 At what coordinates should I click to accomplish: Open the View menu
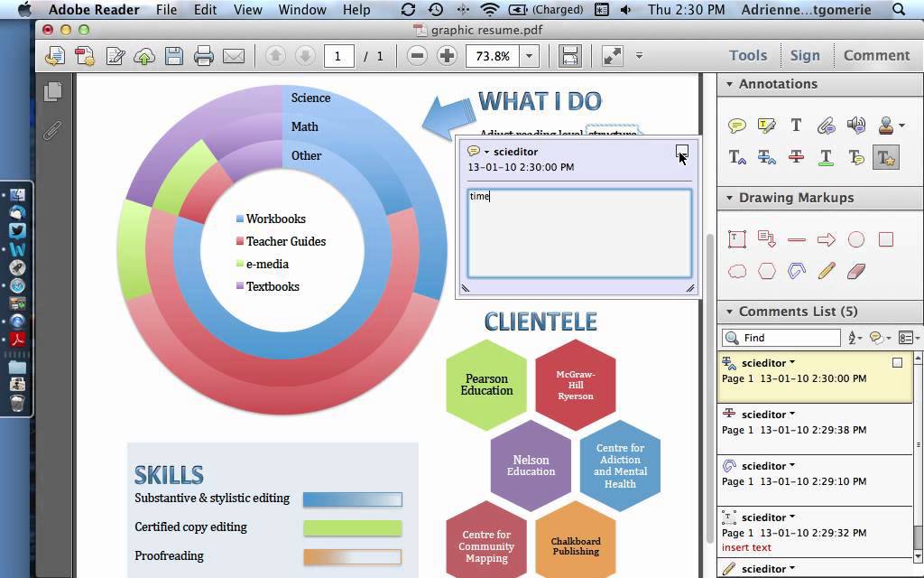point(247,9)
